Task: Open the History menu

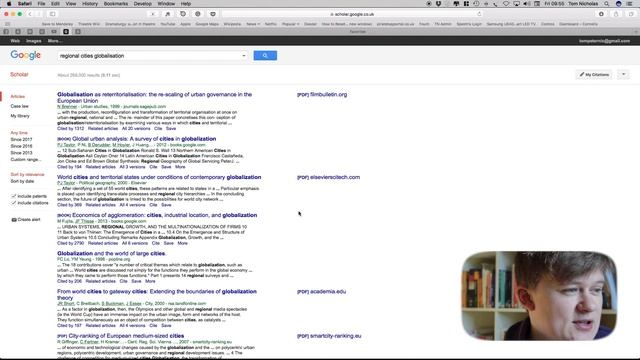Action: [x=90, y=4]
